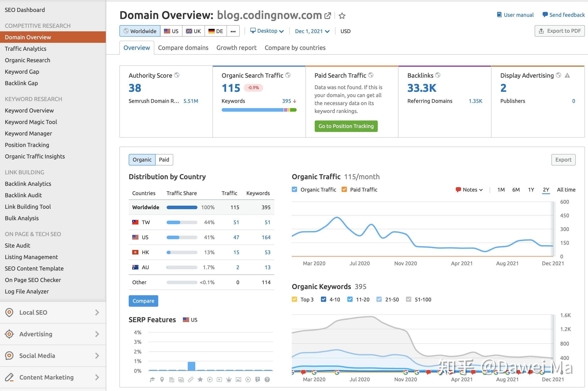Image resolution: width=588 pixels, height=391 pixels.
Task: Click the Social Media icon in sidebar
Action: click(x=9, y=356)
